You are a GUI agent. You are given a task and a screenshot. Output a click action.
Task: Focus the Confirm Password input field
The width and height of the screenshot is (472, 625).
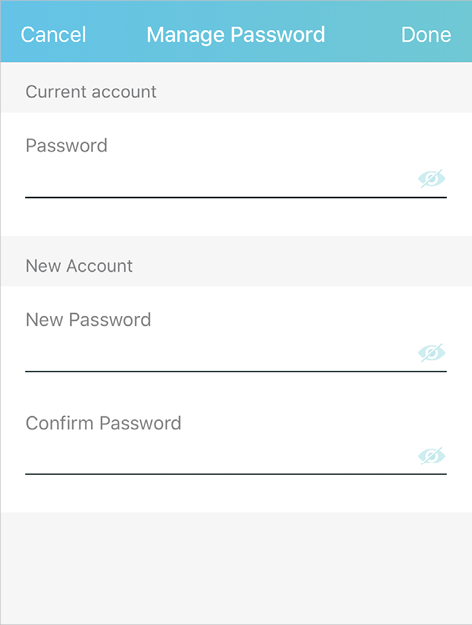(220, 456)
